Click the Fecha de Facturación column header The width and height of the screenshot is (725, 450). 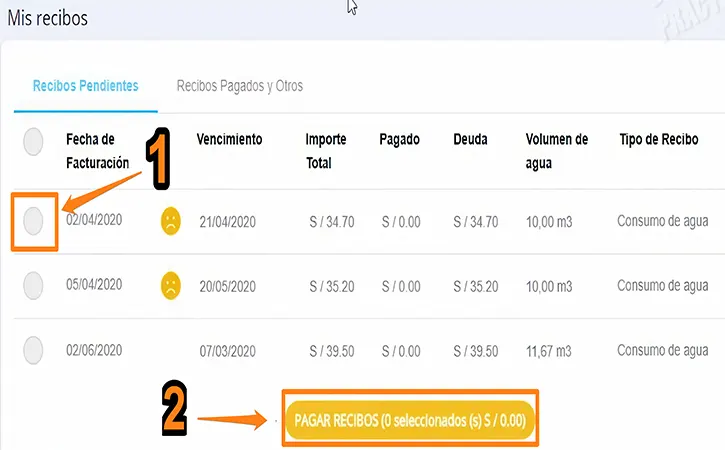pos(98,151)
